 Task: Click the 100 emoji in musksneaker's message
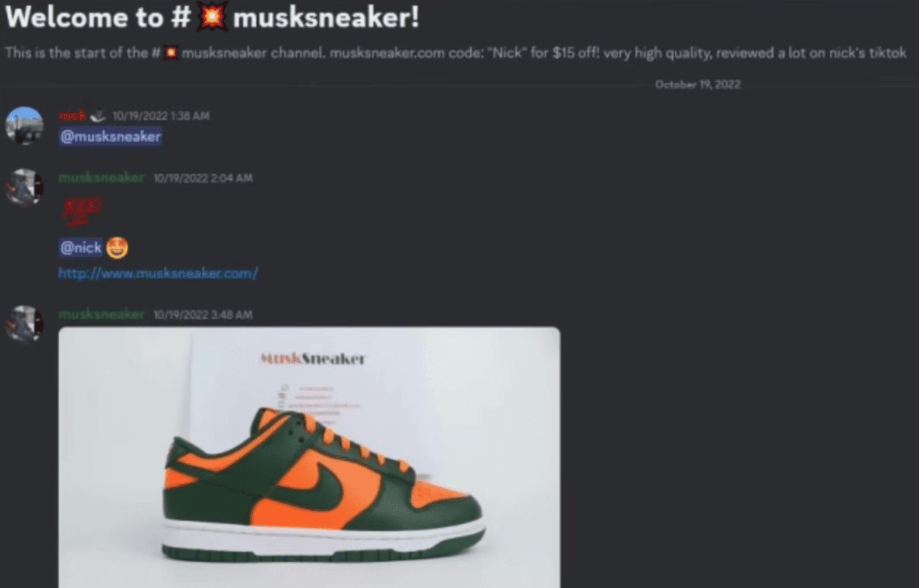(x=81, y=212)
